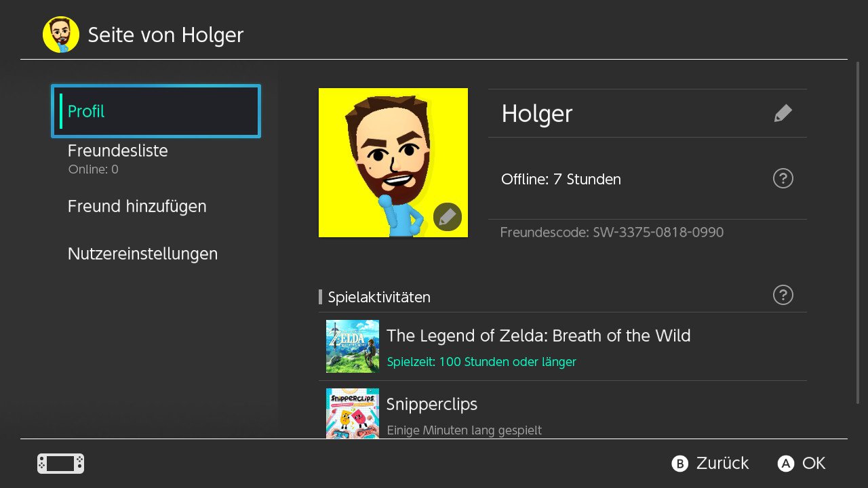The image size is (868, 488).
Task: Click the pencil icon beside the name Holger
Action: pyautogui.click(x=783, y=113)
